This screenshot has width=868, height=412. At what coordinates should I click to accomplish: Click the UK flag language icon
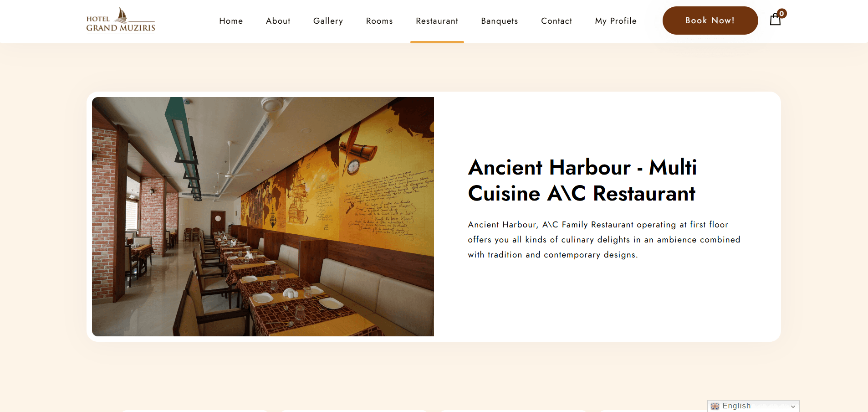(x=715, y=406)
